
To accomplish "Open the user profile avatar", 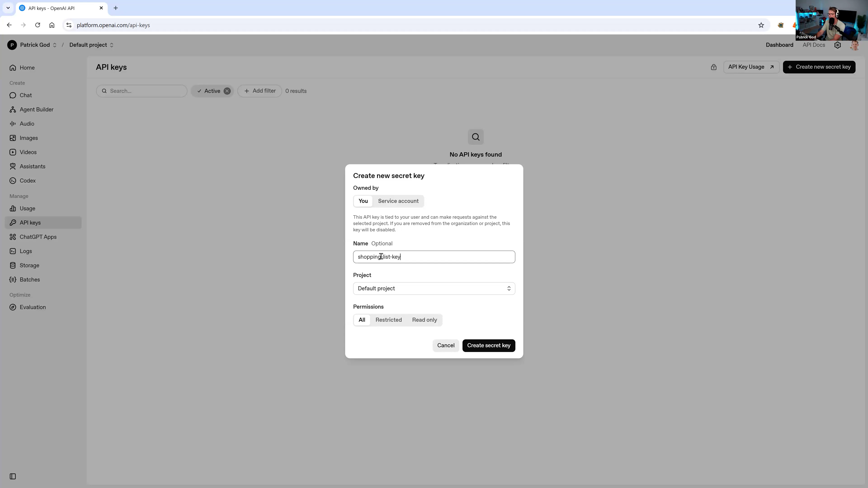I will [x=854, y=45].
